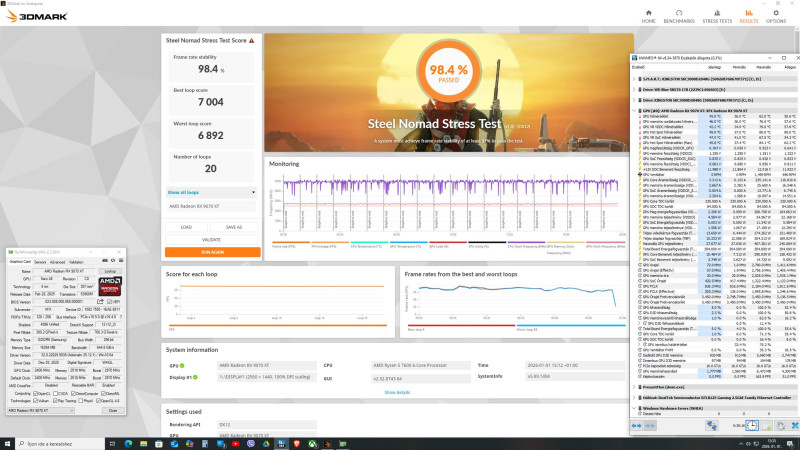Viewport: 800px width, 450px height.
Task: Click the green GPU status check icon
Action: pos(182,366)
